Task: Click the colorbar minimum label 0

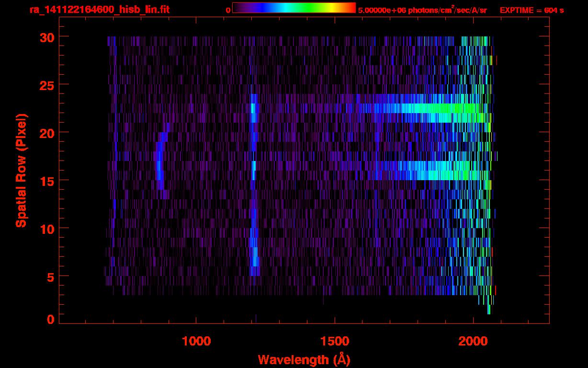Action: pyautogui.click(x=228, y=10)
